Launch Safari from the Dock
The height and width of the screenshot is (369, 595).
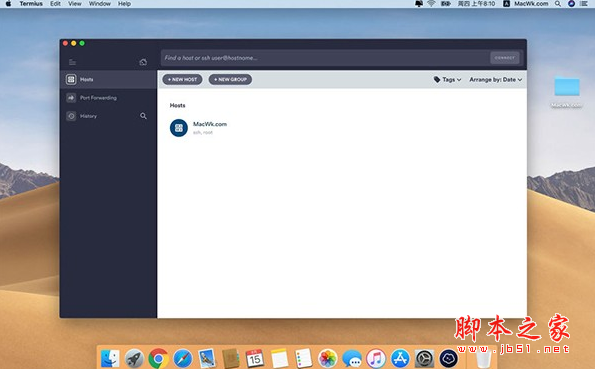tap(183, 358)
